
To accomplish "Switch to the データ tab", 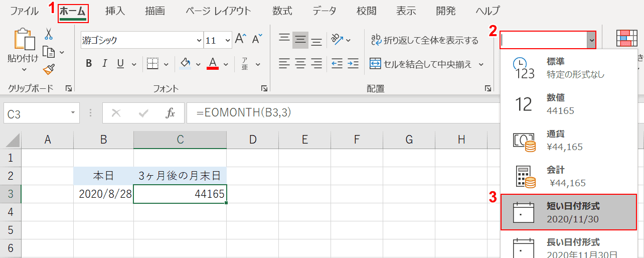I will pyautogui.click(x=325, y=11).
